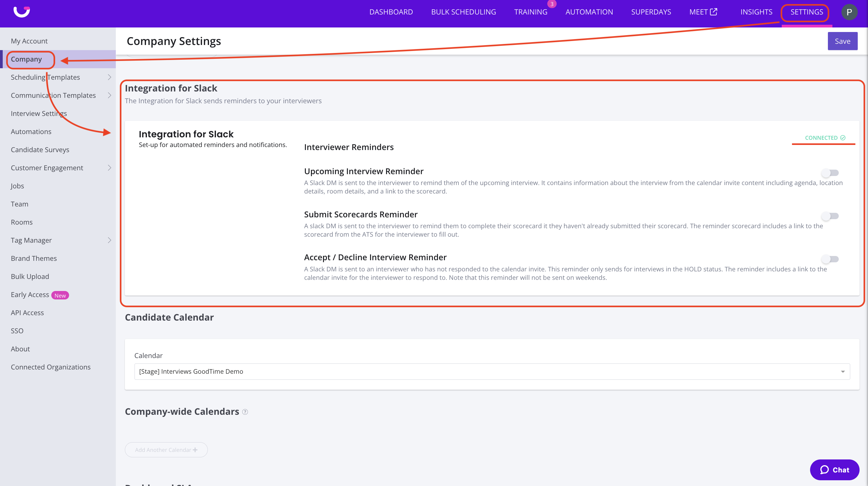Switch to the Dashboard menu item
Screen dimensions: 868x486
pos(391,12)
